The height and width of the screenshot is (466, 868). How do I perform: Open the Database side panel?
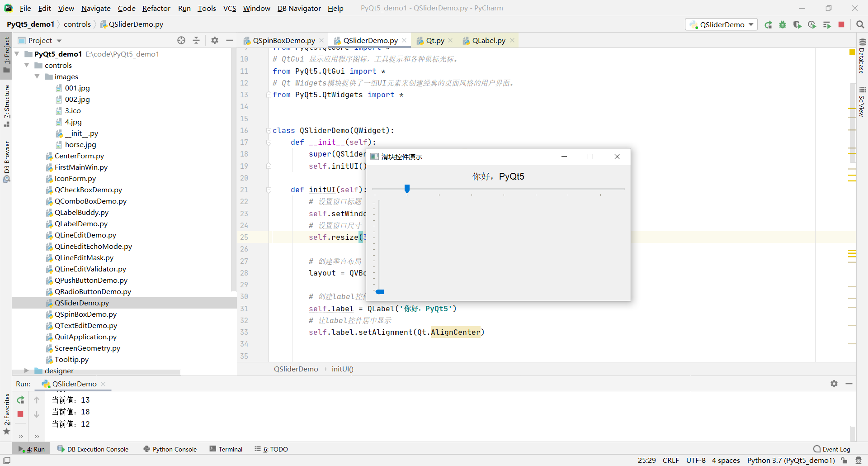click(x=862, y=57)
